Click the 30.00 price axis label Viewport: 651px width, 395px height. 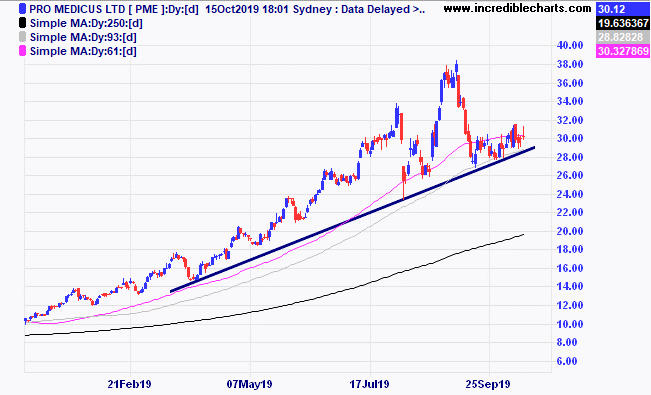pos(570,139)
